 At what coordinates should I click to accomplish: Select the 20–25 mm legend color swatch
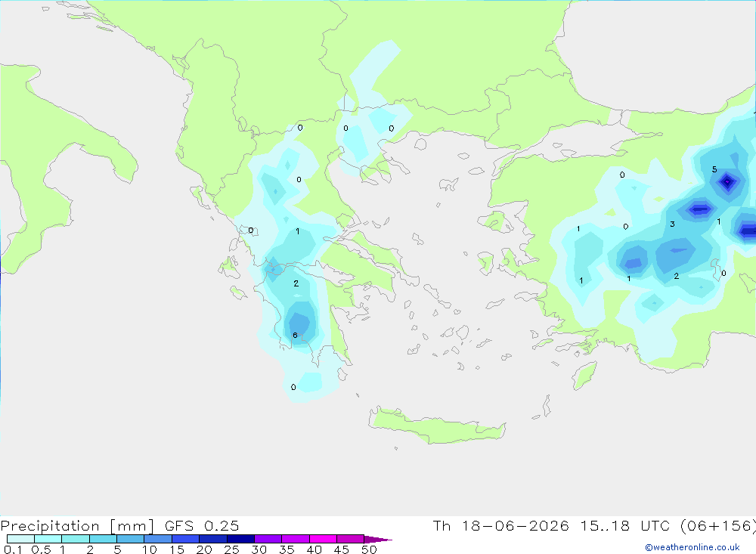[213, 539]
